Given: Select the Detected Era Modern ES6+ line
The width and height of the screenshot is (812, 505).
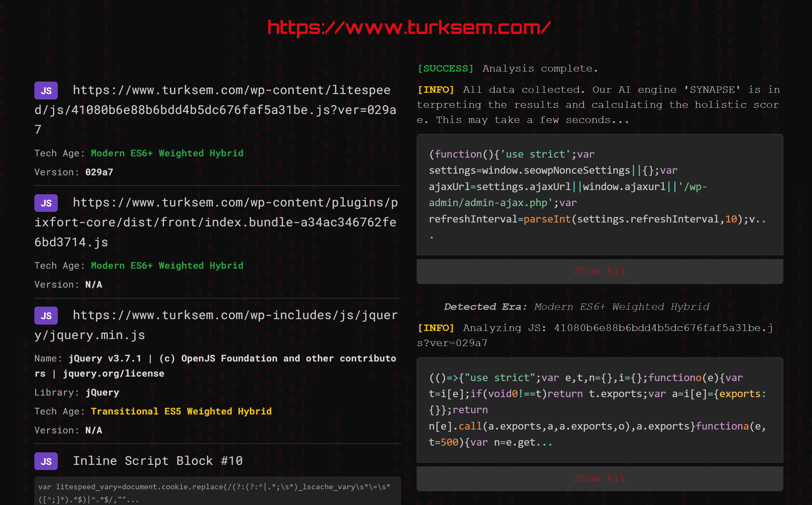Looking at the screenshot, I should 576,307.
